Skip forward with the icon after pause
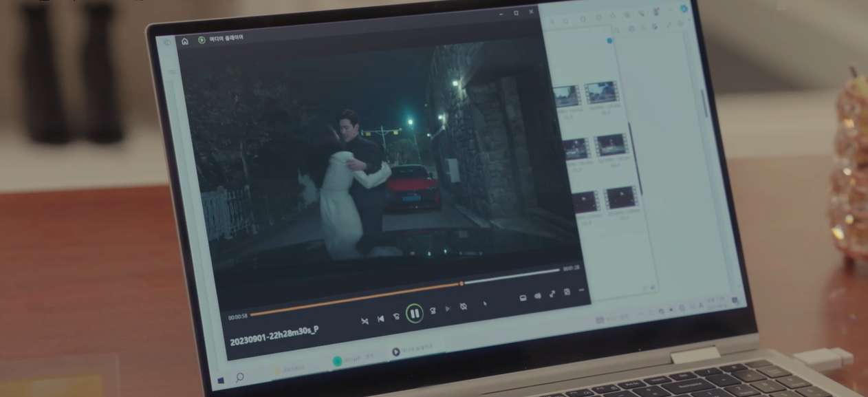This screenshot has height=397, width=868. pyautogui.click(x=433, y=311)
